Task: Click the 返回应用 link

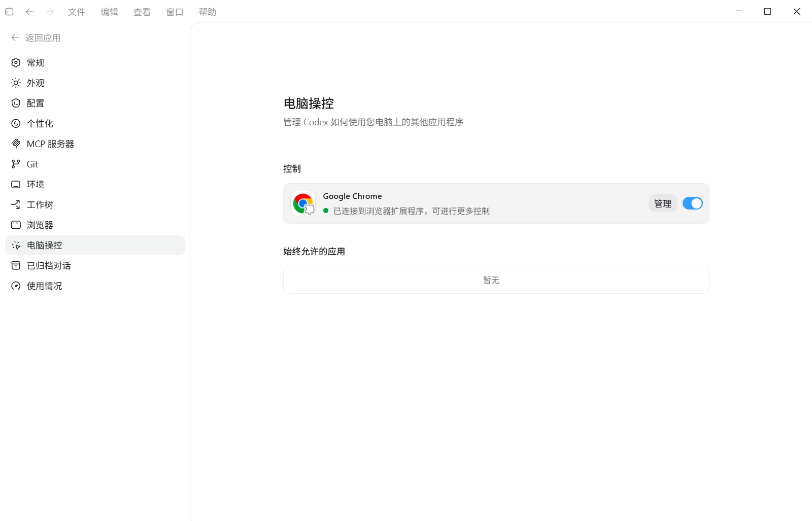Action: coord(43,38)
